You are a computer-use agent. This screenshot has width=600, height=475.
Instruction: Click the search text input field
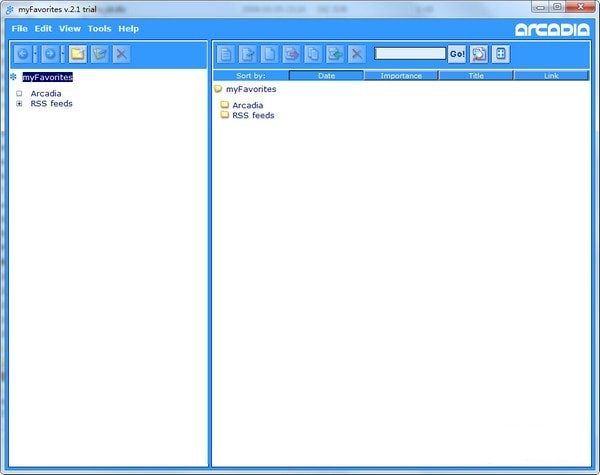click(x=410, y=54)
